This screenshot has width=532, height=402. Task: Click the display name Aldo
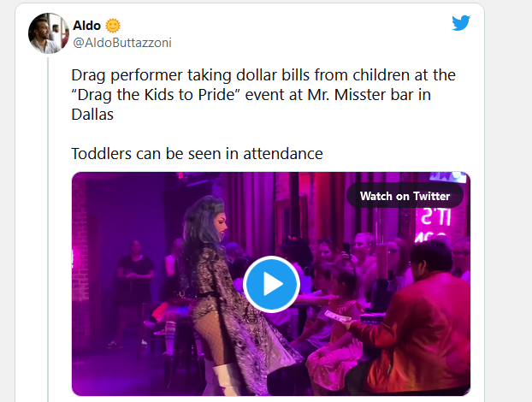pos(87,26)
